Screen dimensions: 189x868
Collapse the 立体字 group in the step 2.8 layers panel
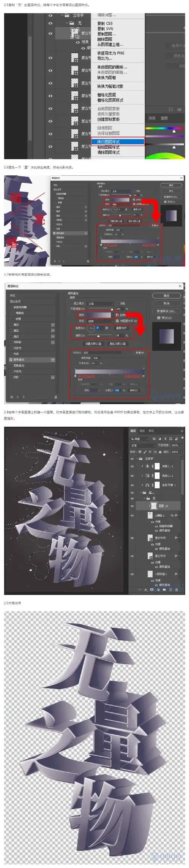tap(137, 459)
